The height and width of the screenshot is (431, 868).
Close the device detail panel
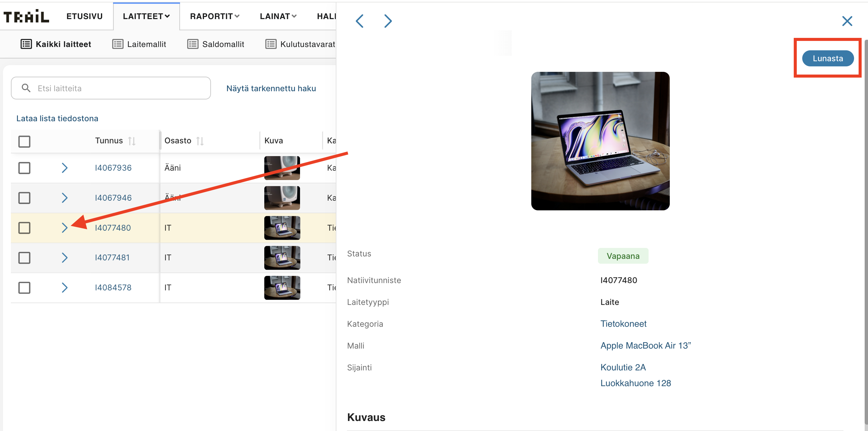tap(847, 21)
